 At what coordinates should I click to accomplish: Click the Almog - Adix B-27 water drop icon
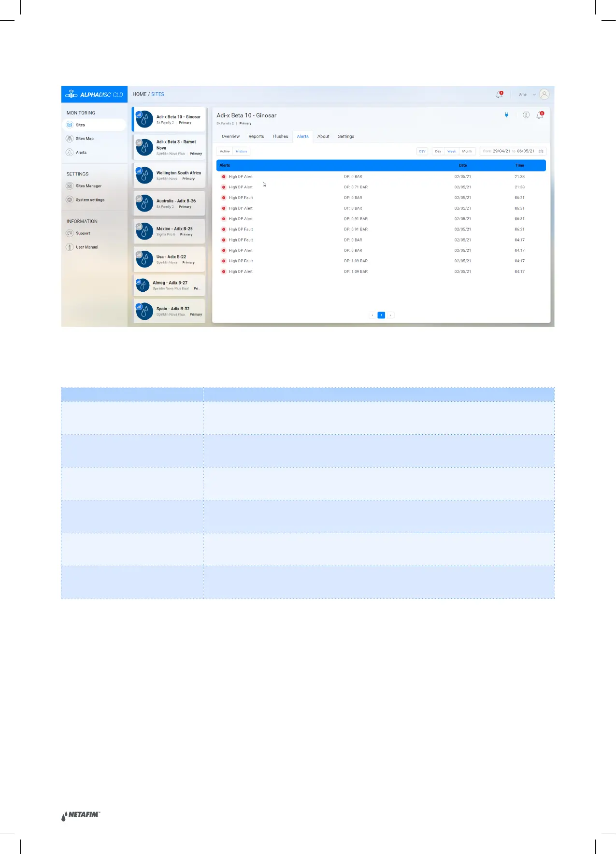point(143,285)
